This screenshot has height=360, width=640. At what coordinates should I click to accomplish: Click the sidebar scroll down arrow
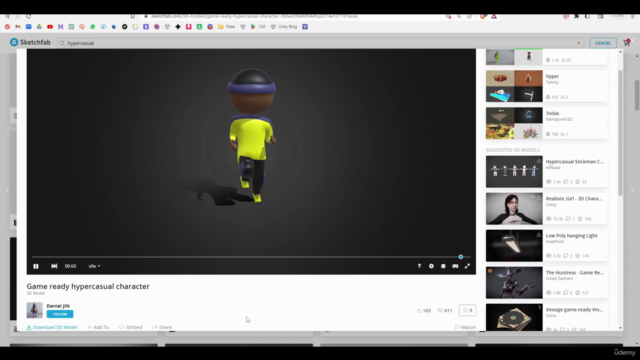(620, 328)
